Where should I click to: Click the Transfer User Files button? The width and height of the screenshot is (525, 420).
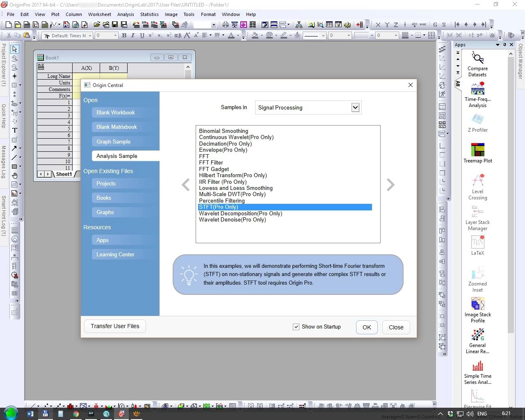pyautogui.click(x=115, y=326)
